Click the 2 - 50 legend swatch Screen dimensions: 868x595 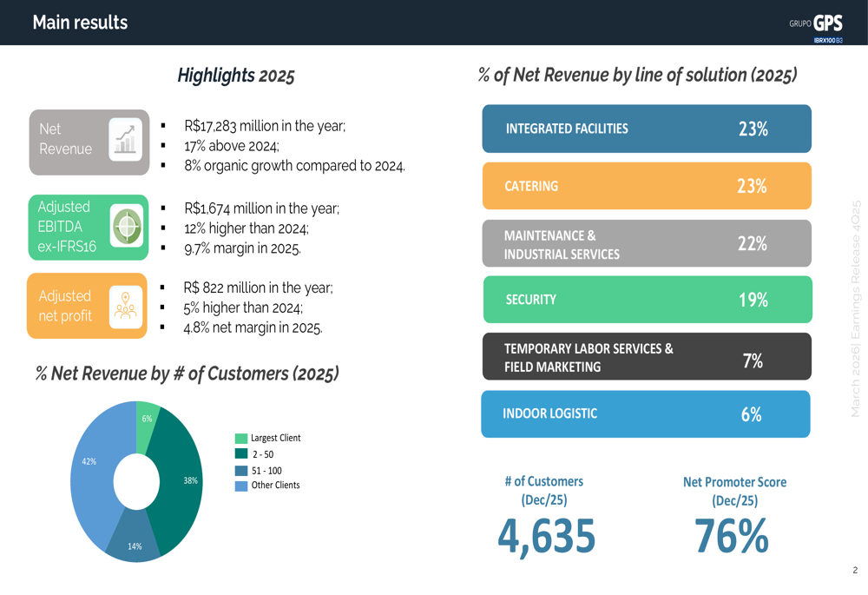[x=241, y=454]
